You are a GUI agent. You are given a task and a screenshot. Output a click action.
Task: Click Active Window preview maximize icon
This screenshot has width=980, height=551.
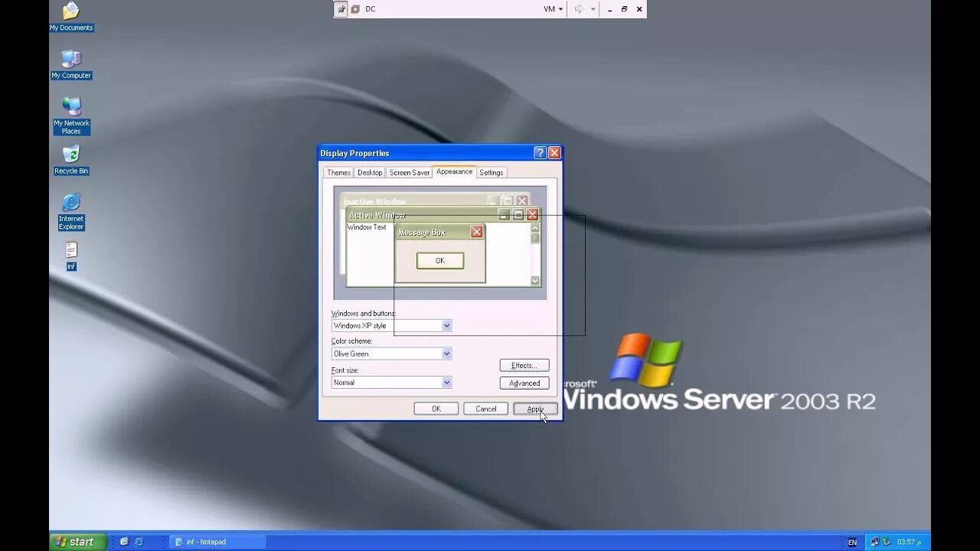tap(518, 215)
